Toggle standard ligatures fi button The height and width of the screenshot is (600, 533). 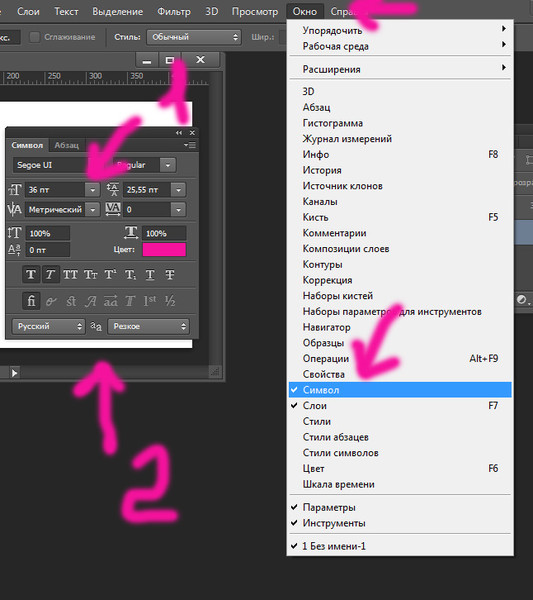(x=31, y=301)
